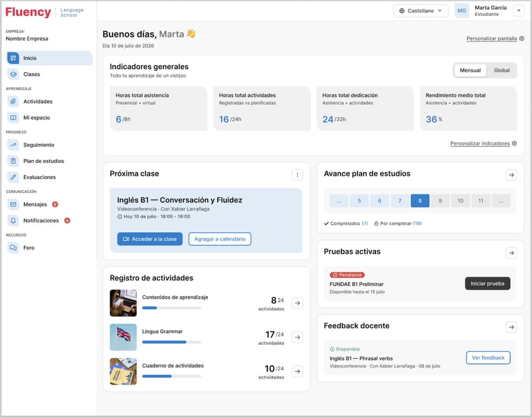This screenshot has height=418, width=532.
Task: Click the Lingua Grammar flag thumbnail
Action: pos(123,337)
